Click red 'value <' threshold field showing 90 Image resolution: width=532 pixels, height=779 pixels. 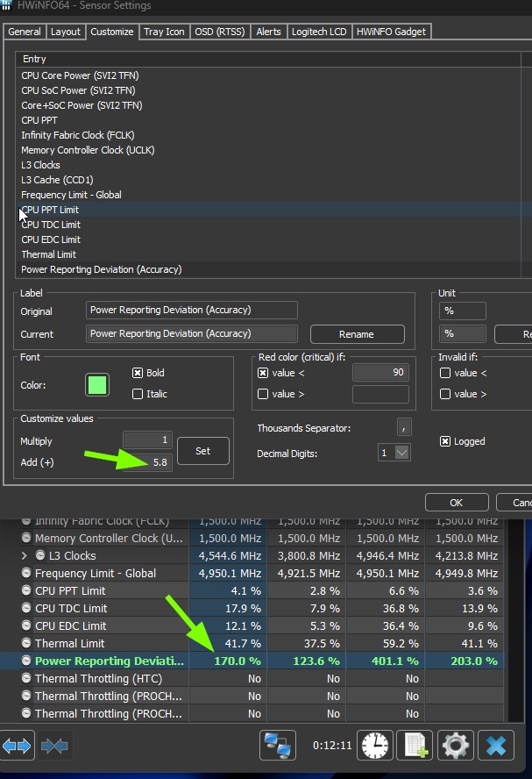coord(380,372)
